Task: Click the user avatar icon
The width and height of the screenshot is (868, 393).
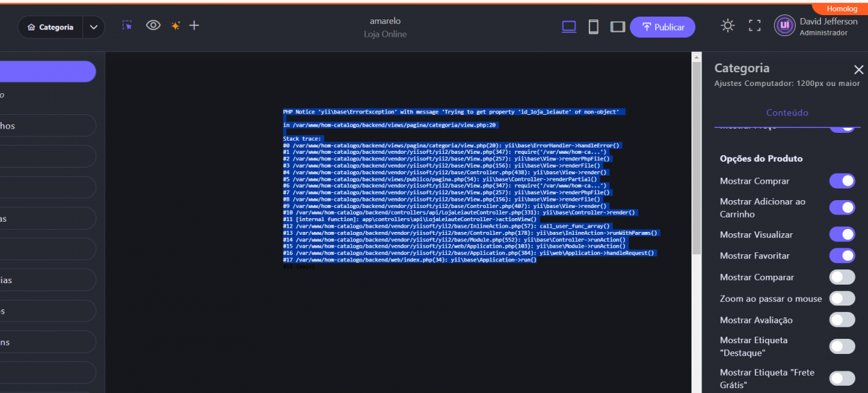Action: click(x=784, y=26)
